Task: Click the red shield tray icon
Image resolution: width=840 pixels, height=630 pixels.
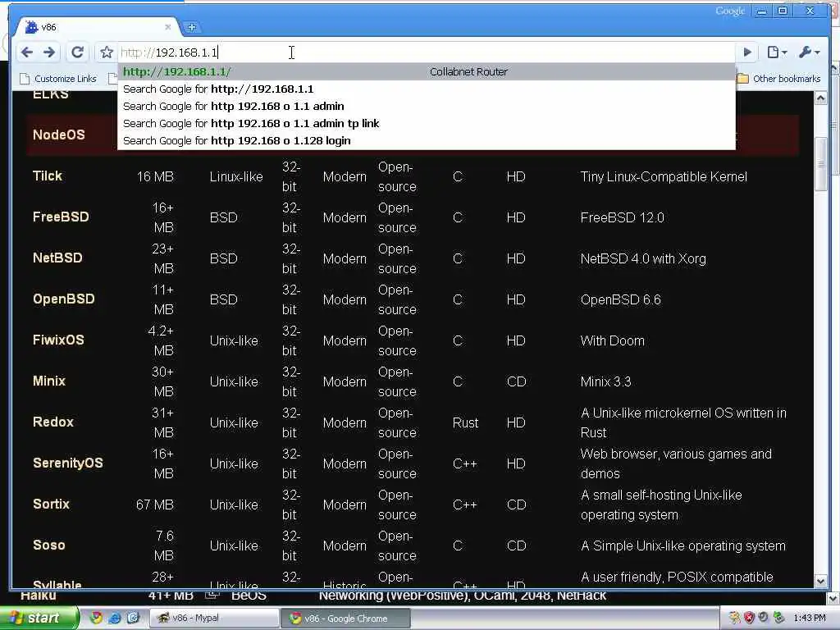Action: [x=748, y=618]
